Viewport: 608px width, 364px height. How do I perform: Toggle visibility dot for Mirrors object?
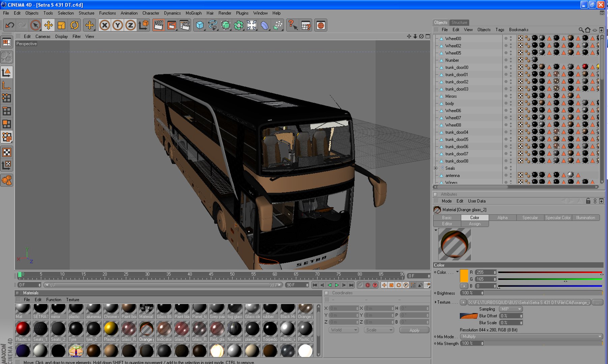tap(506, 96)
